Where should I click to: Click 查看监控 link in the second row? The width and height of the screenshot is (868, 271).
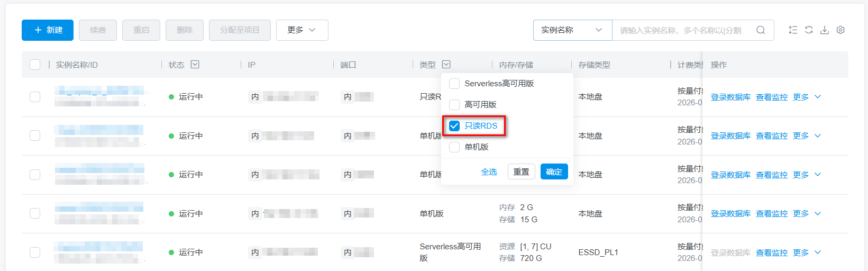tap(771, 136)
